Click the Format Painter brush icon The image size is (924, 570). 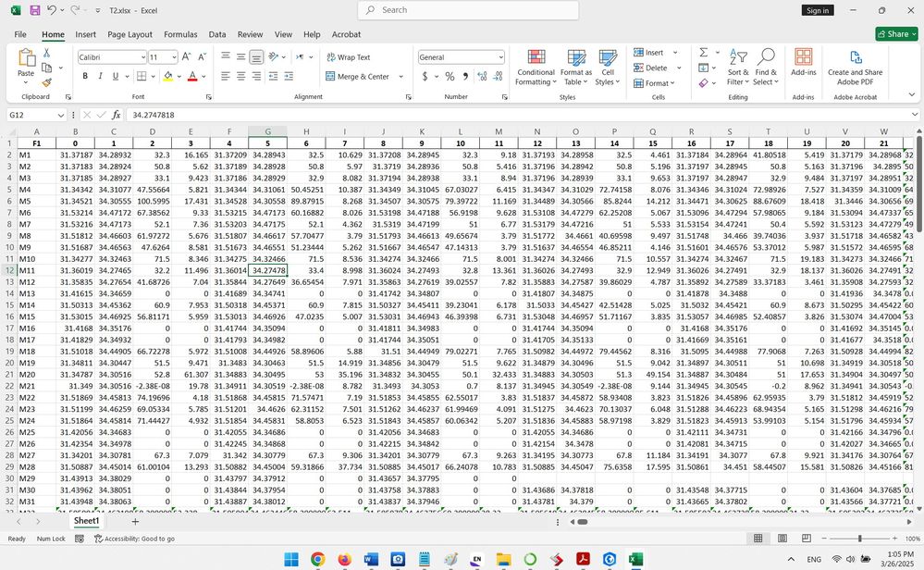point(46,82)
